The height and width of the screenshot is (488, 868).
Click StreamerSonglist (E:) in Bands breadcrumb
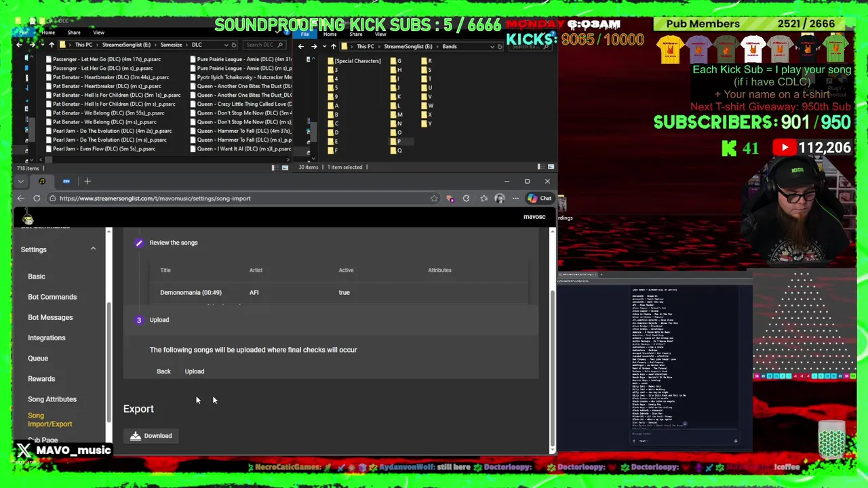pos(408,46)
